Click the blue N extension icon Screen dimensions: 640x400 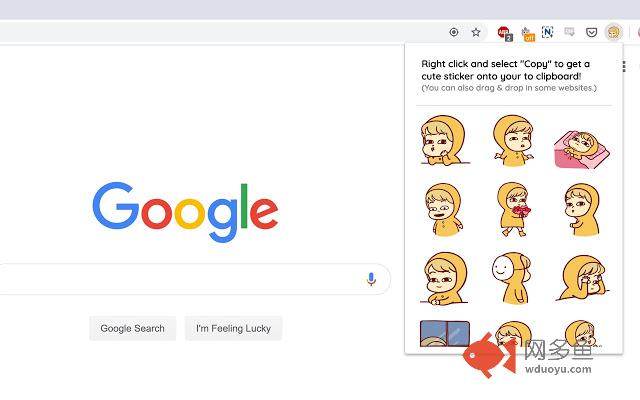pyautogui.click(x=547, y=32)
